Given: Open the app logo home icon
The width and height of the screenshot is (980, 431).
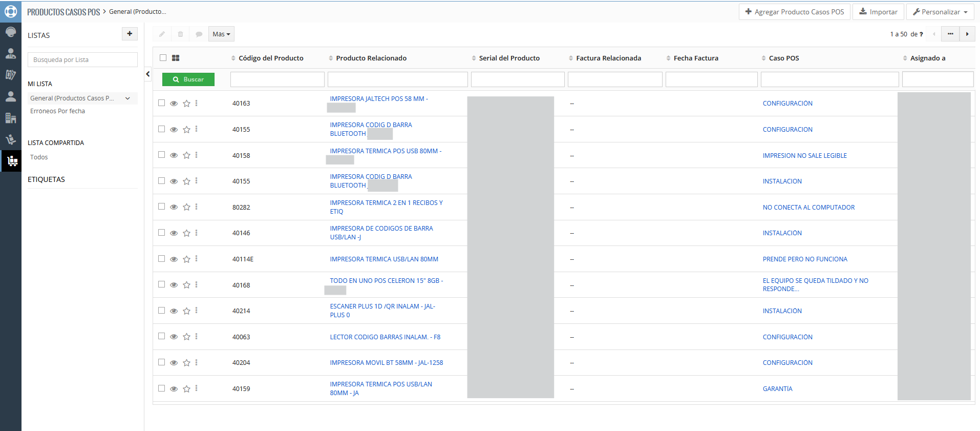Looking at the screenshot, I should point(11,11).
